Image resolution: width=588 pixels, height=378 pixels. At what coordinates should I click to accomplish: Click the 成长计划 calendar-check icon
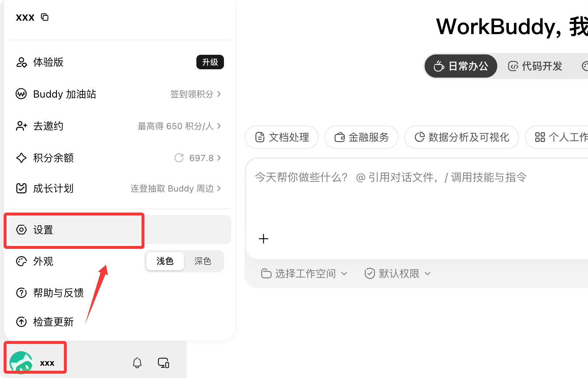[21, 188]
